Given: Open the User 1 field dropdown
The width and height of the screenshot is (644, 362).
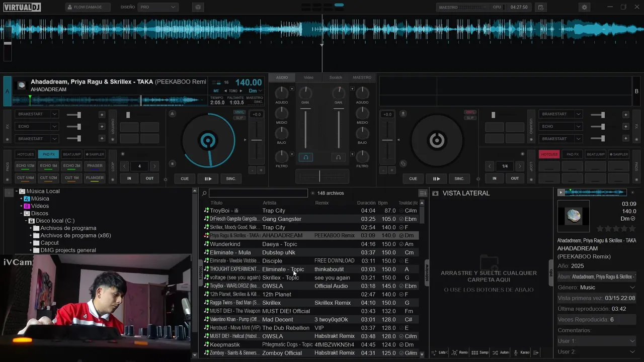Looking at the screenshot, I should point(632,341).
